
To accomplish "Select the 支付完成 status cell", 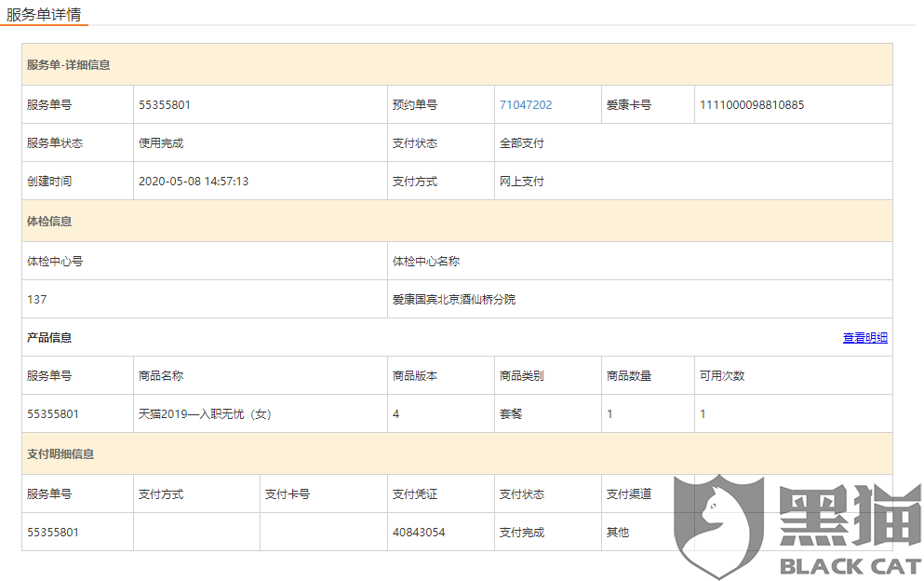I will (x=548, y=532).
